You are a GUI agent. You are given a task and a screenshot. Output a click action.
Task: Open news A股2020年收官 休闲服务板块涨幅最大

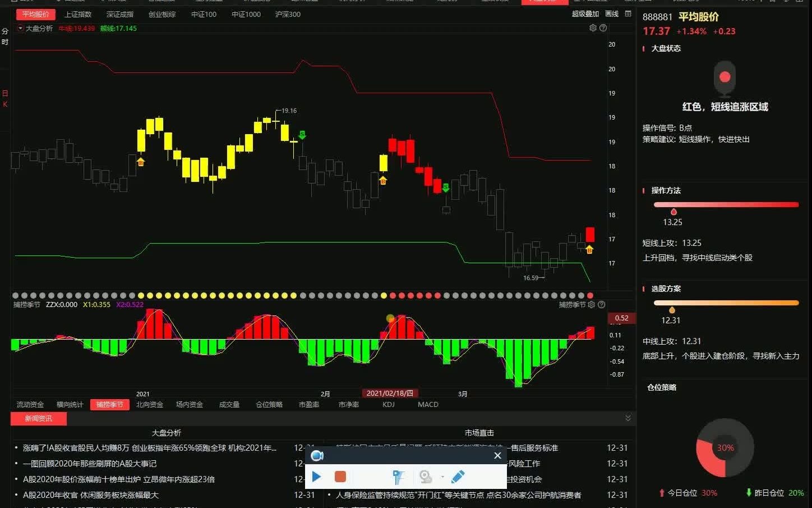point(91,495)
